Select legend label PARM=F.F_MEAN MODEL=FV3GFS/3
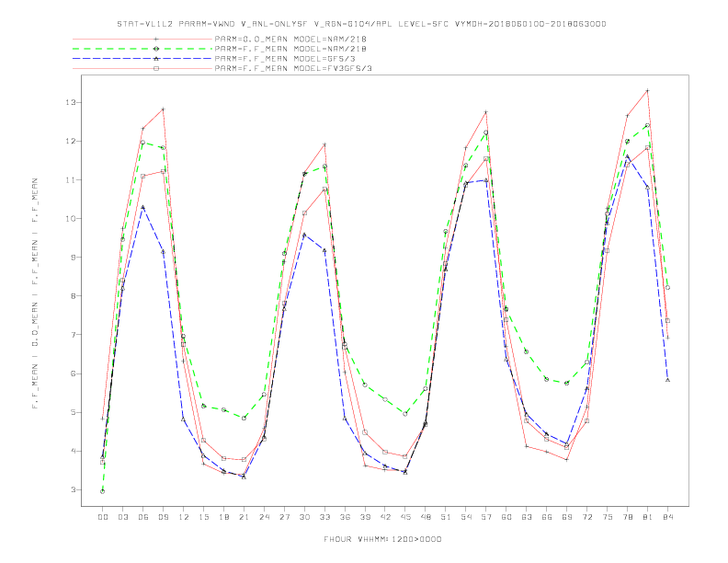Screen dimensions: 728x563 pyautogui.click(x=293, y=68)
